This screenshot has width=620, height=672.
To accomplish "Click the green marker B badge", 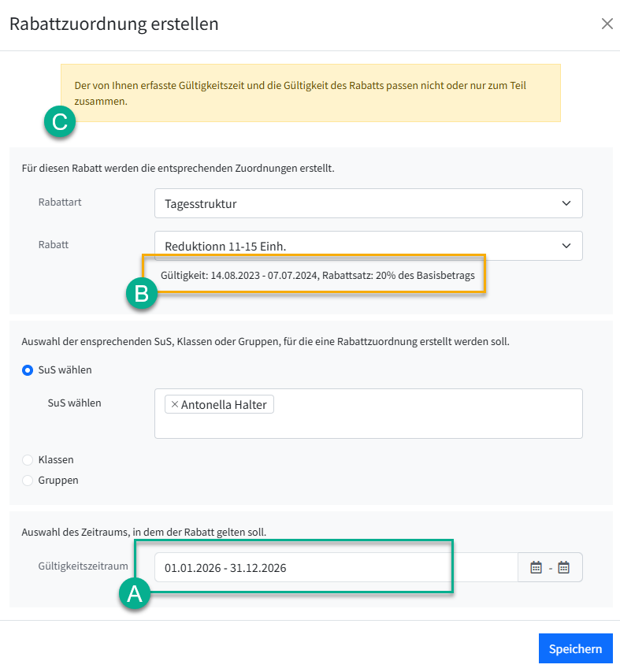I will [x=142, y=294].
